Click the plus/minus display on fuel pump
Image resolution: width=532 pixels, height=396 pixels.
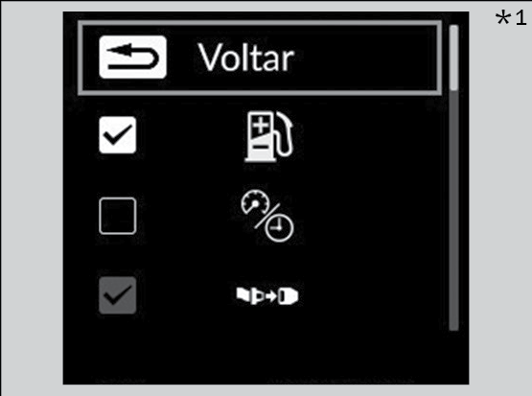[261, 131]
